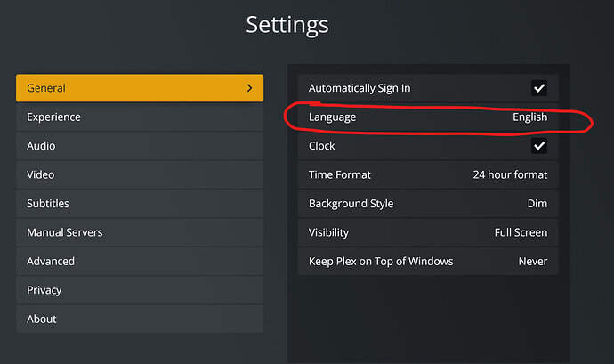Open the Advanced settings category
This screenshot has height=364, width=614.
pyautogui.click(x=139, y=262)
